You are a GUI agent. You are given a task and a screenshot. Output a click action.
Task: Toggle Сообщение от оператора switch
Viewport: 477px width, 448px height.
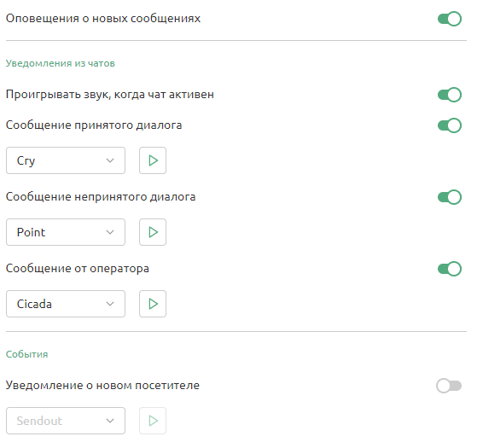[x=450, y=269]
